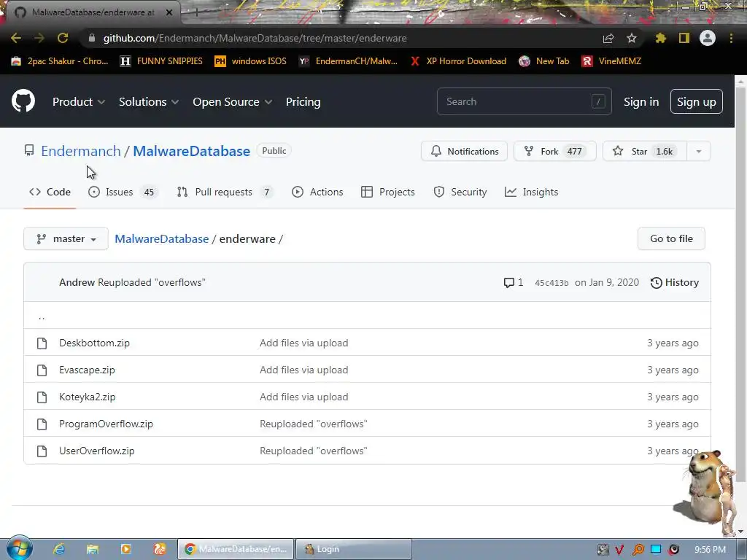Close the MalwareDatabase browser tab

point(169,12)
